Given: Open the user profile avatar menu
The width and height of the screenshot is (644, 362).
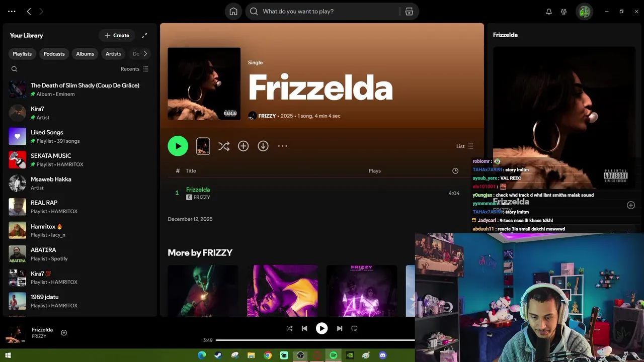Looking at the screenshot, I should [585, 12].
